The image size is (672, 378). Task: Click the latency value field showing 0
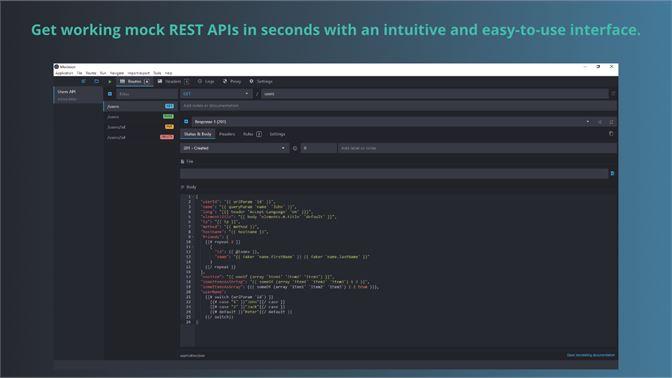318,148
